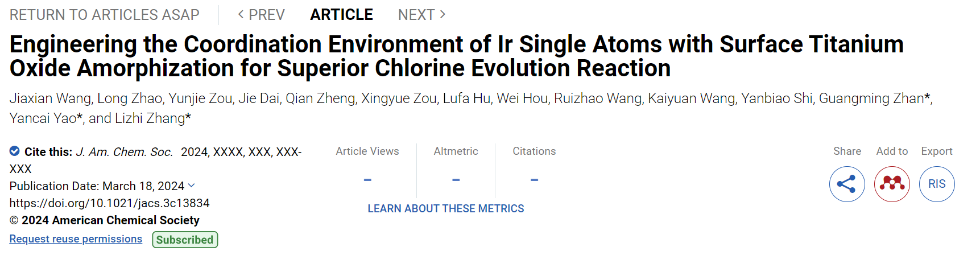
Task: Go to previous article with PREV chevron
Action: point(261,15)
